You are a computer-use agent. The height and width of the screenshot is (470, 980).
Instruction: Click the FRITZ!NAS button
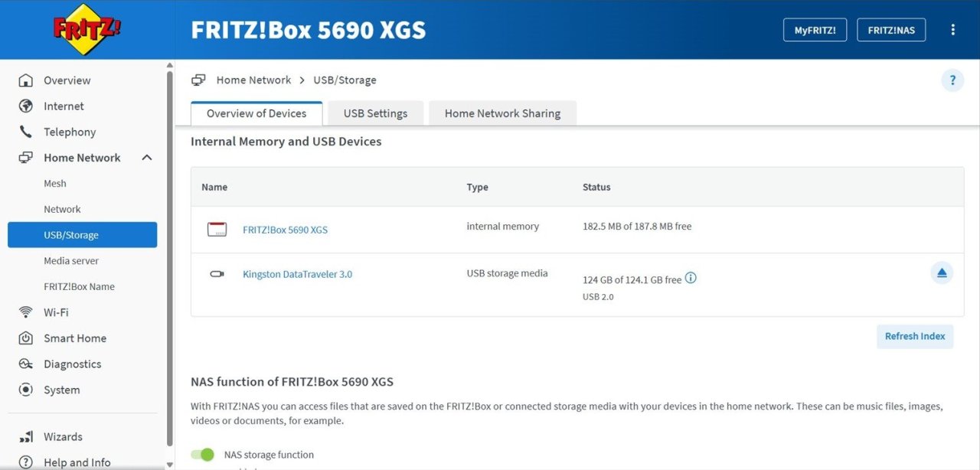coord(891,30)
